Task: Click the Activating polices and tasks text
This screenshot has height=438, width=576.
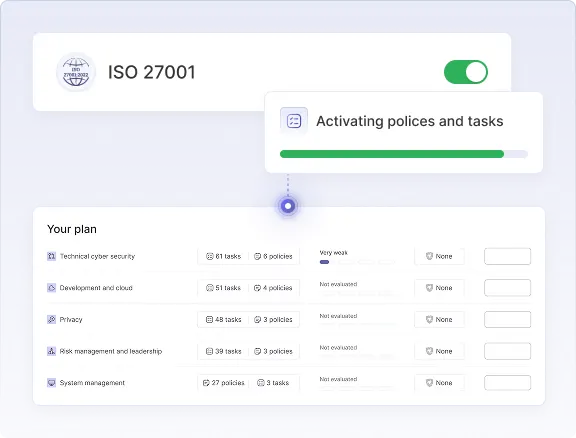Action: coord(410,121)
